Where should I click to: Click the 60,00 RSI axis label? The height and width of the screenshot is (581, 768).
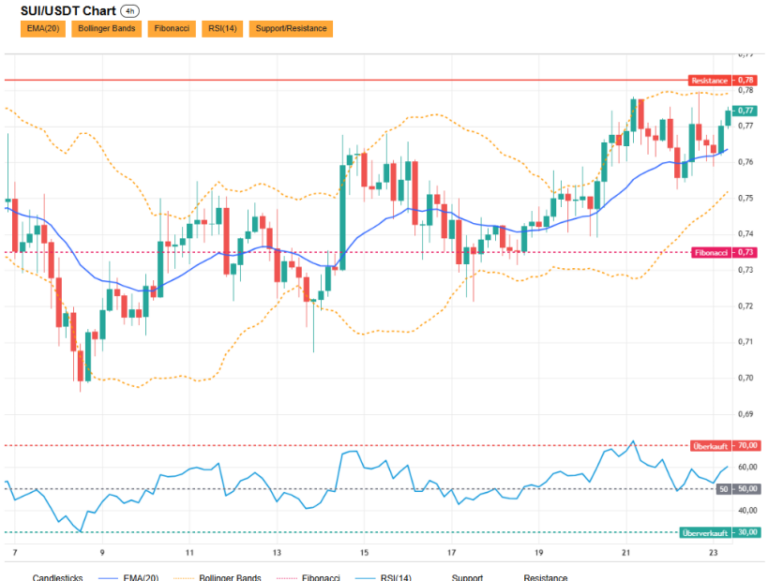point(748,467)
